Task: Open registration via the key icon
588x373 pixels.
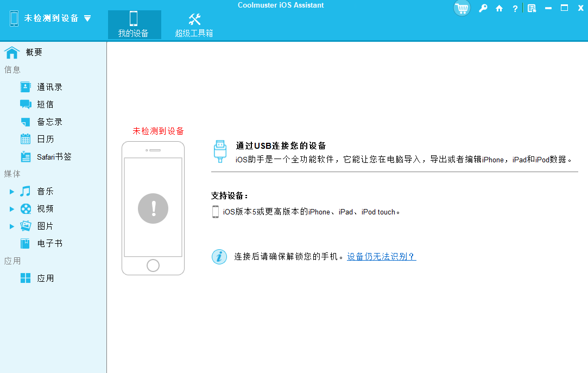Action: point(483,9)
